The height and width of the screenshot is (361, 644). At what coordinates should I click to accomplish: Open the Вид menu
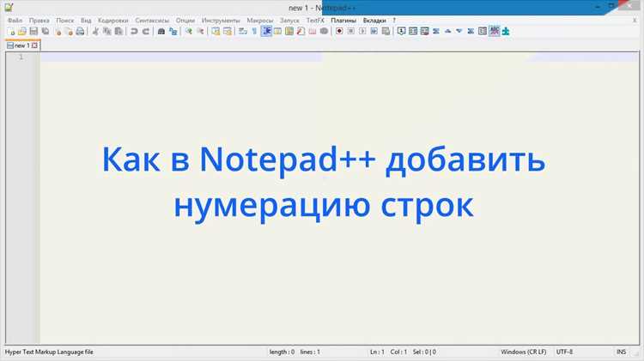point(86,20)
